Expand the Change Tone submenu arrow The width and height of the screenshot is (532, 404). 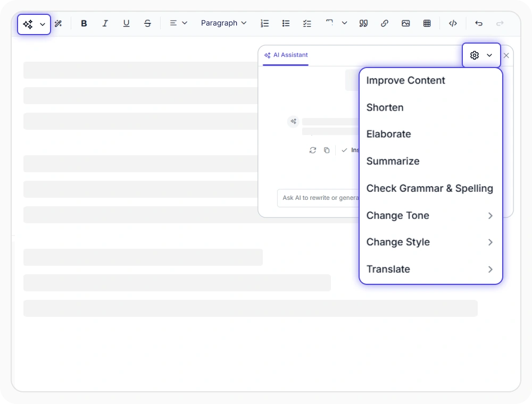click(491, 216)
